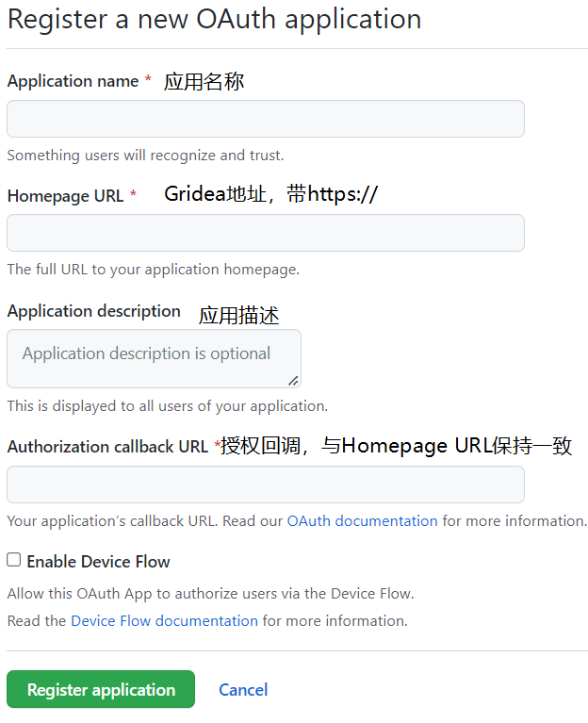Screen dimensions: 588x723
Task: Click the 'Application name' label
Action: (73, 81)
